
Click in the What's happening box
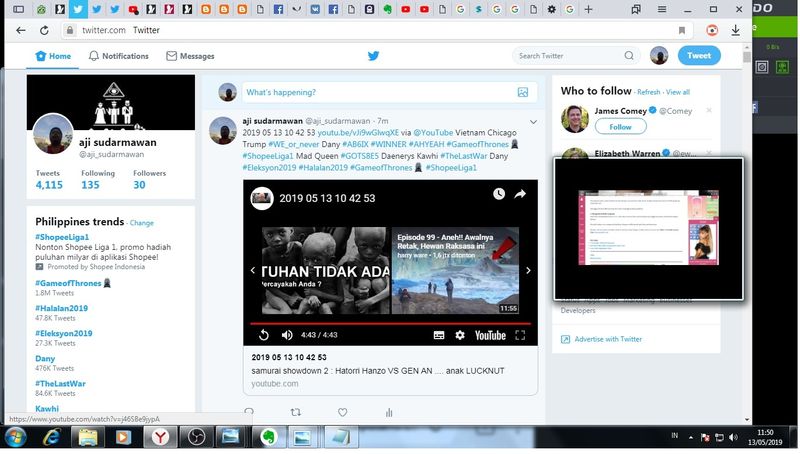point(389,92)
